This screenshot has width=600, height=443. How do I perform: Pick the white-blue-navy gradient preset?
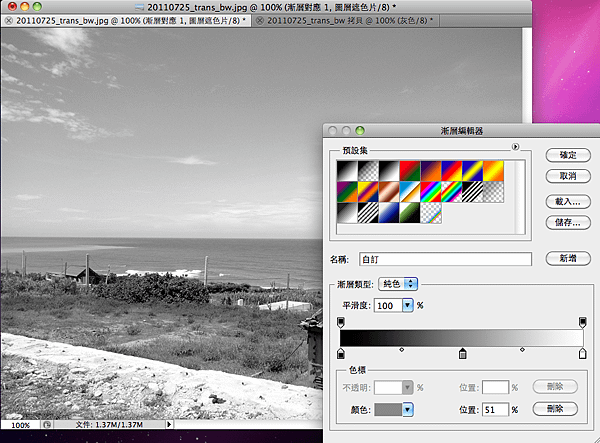(x=389, y=213)
